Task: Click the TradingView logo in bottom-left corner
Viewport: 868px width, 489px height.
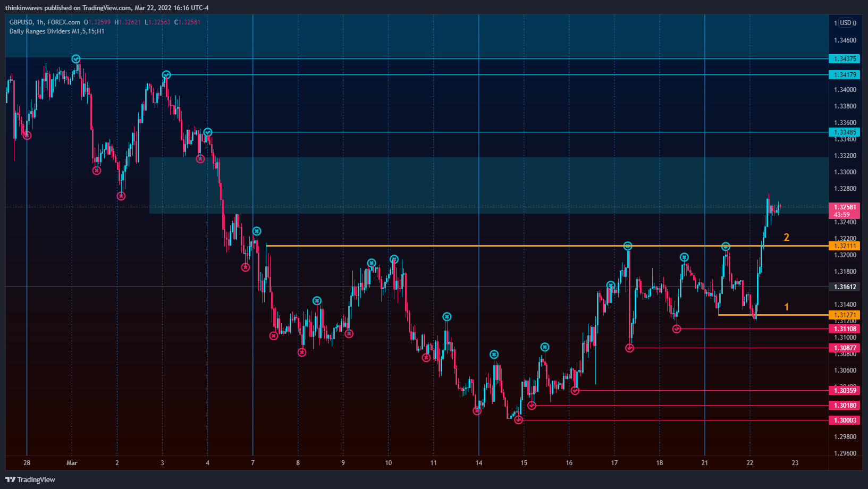Action: 30,479
